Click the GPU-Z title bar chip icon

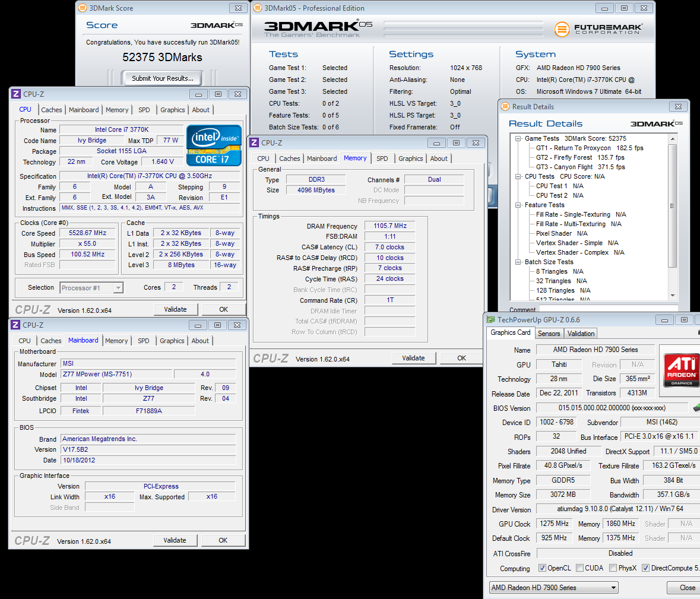[x=490, y=319]
